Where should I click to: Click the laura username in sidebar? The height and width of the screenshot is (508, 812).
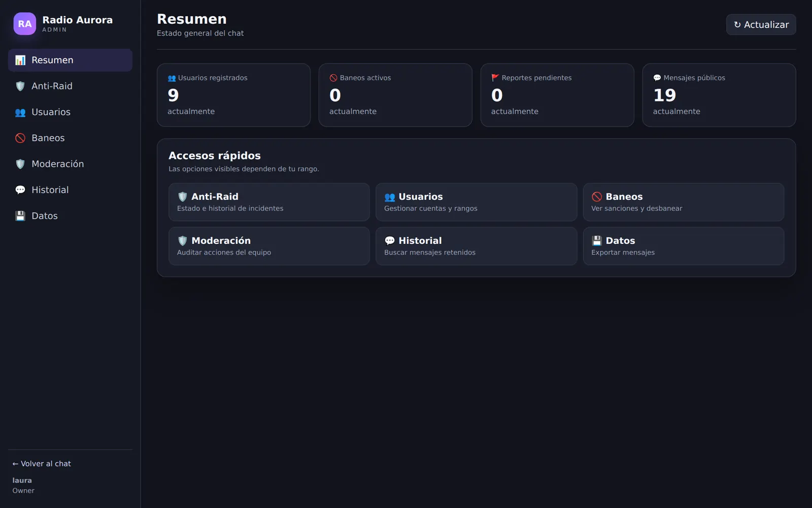point(22,480)
